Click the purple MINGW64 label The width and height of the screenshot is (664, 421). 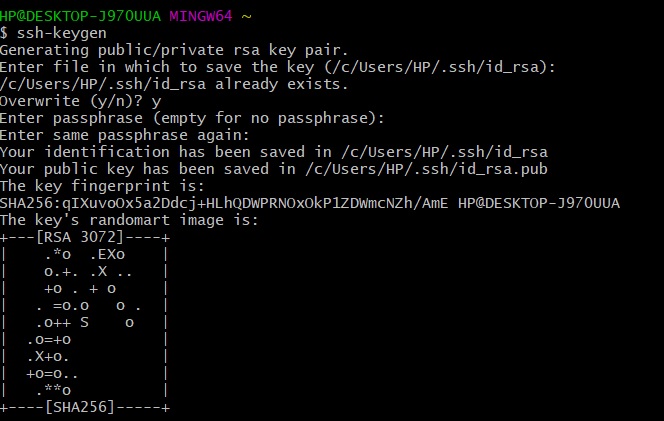tap(201, 16)
